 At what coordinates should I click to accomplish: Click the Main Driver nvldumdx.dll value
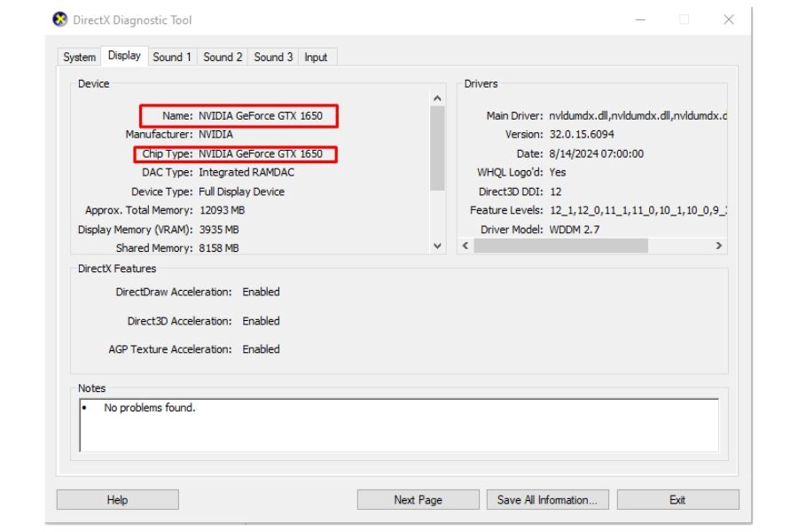[638, 116]
